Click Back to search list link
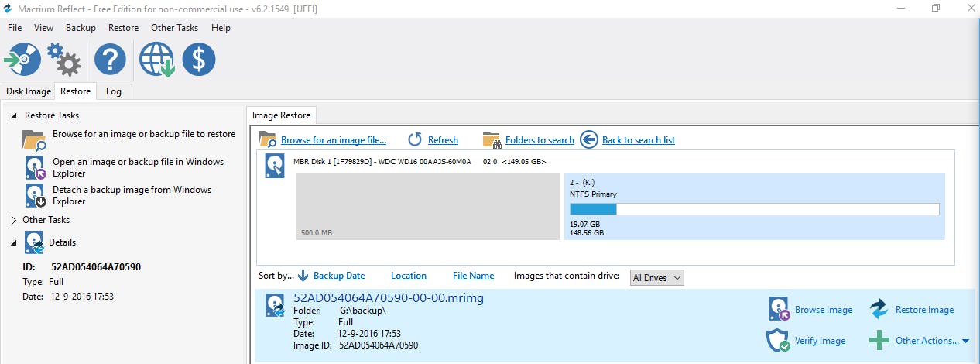Screen dimensions: 980x364 coord(639,140)
